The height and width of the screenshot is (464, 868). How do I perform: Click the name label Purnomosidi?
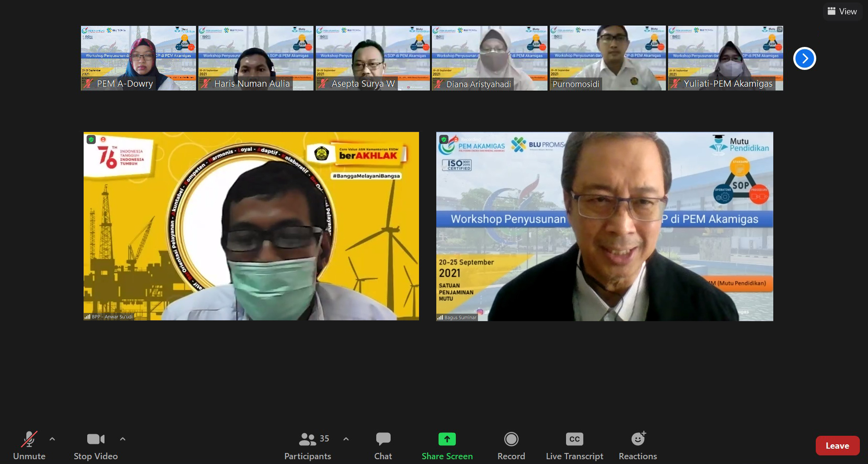(x=576, y=84)
